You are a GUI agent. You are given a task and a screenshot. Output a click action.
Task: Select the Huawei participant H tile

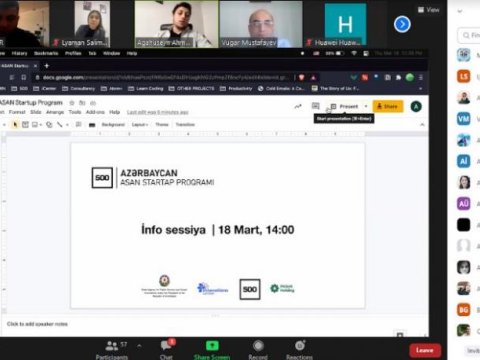345,24
